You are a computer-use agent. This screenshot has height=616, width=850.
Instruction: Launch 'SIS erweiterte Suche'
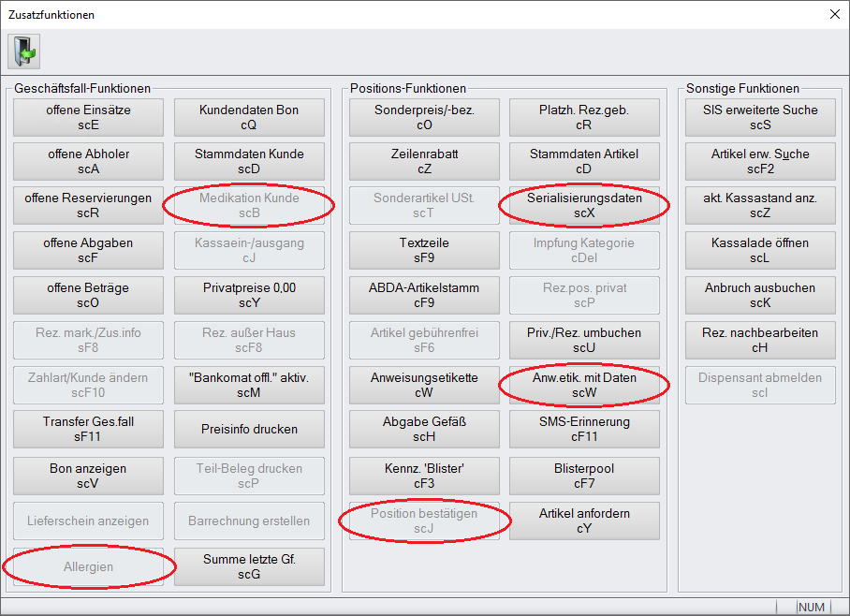[x=760, y=117]
